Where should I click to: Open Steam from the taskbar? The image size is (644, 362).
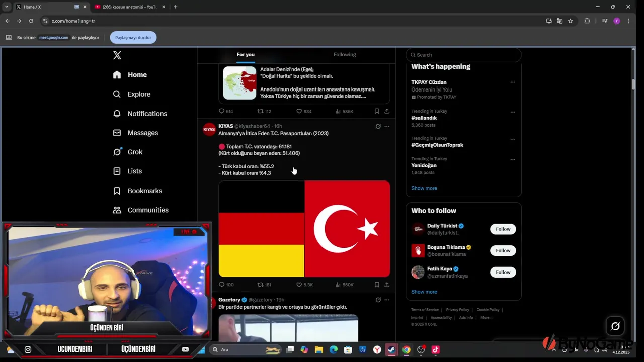point(391,350)
